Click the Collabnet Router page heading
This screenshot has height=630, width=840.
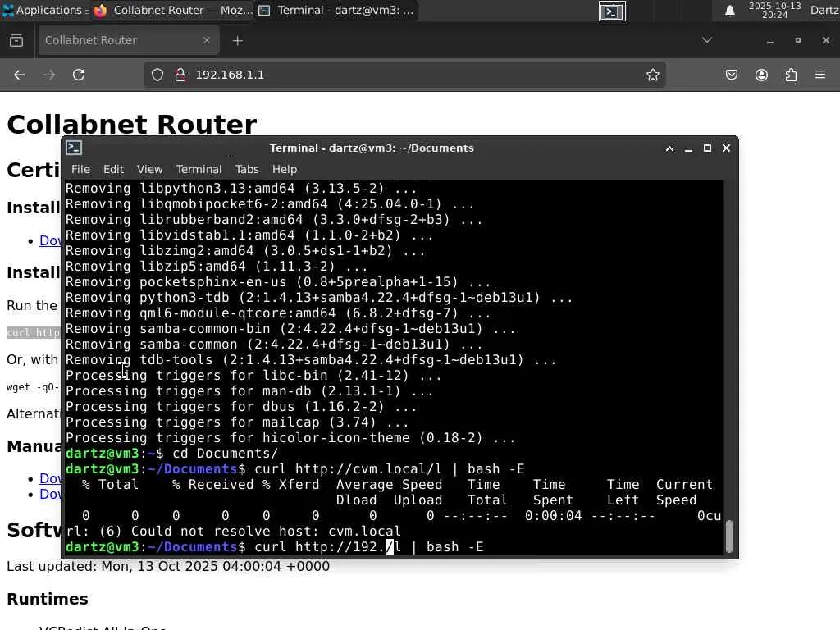point(132,125)
